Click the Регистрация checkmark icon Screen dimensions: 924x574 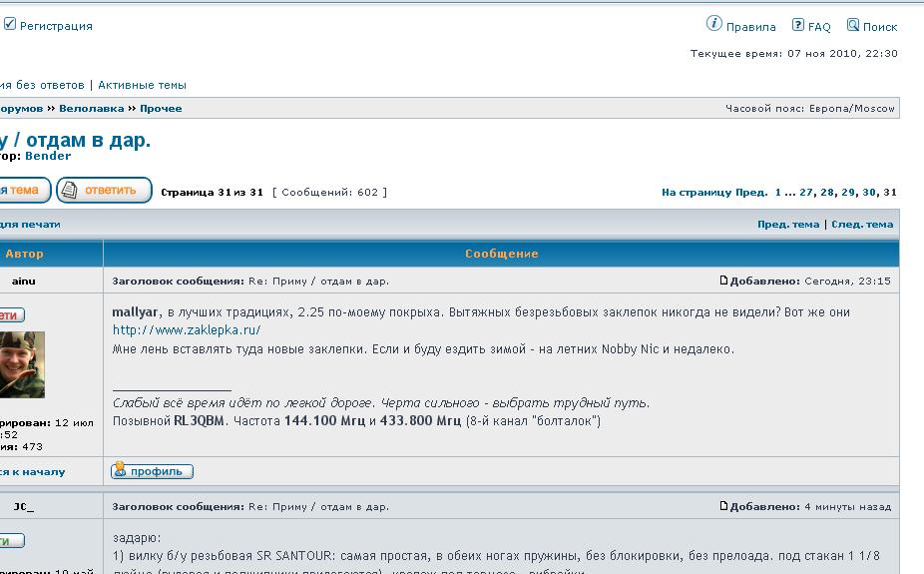coord(10,25)
